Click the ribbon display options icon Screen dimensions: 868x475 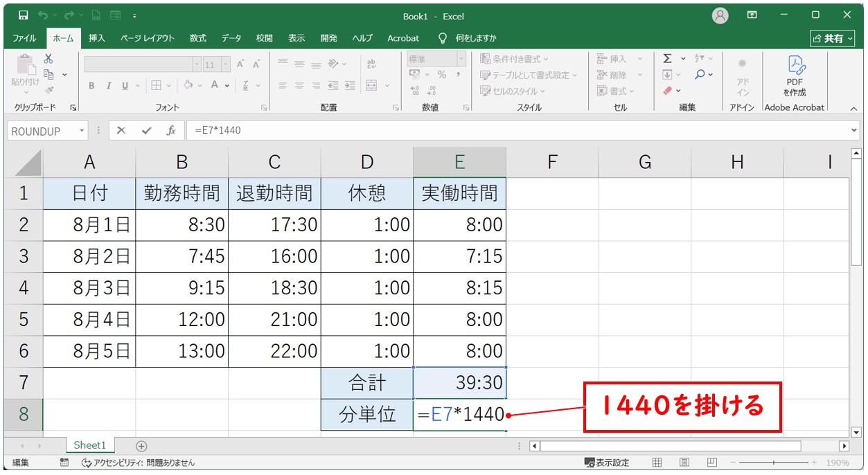pyautogui.click(x=752, y=15)
